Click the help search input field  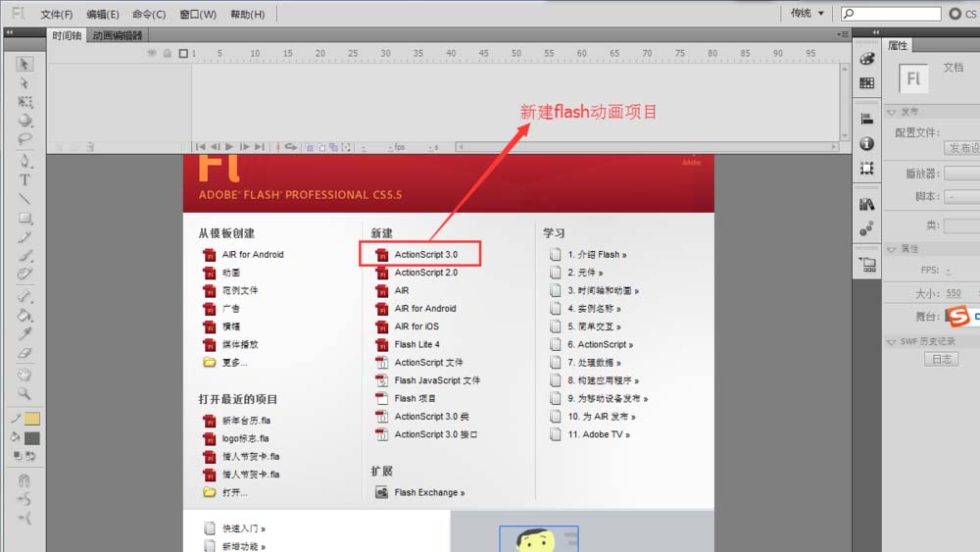(891, 13)
